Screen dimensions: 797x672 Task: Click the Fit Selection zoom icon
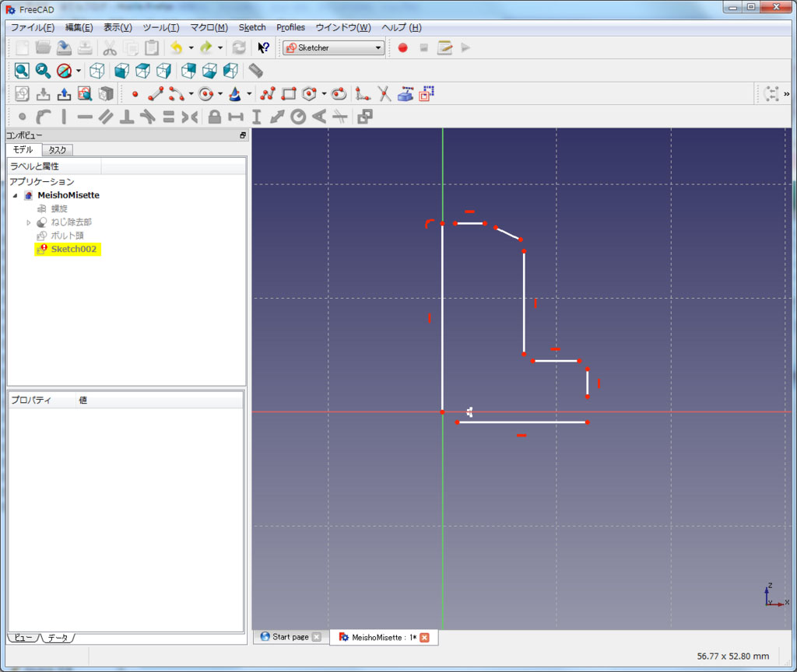click(x=43, y=71)
